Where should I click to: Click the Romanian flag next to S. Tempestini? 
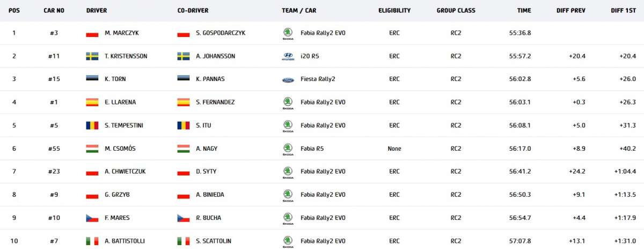point(92,125)
